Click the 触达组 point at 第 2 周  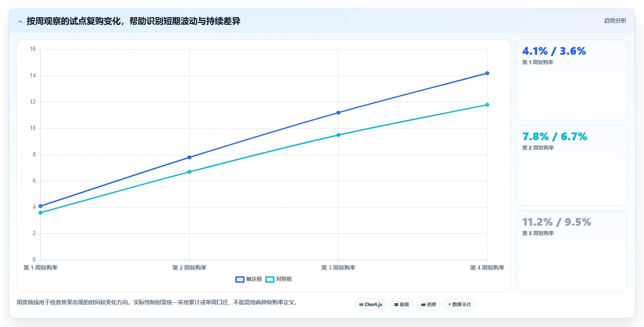(x=189, y=157)
